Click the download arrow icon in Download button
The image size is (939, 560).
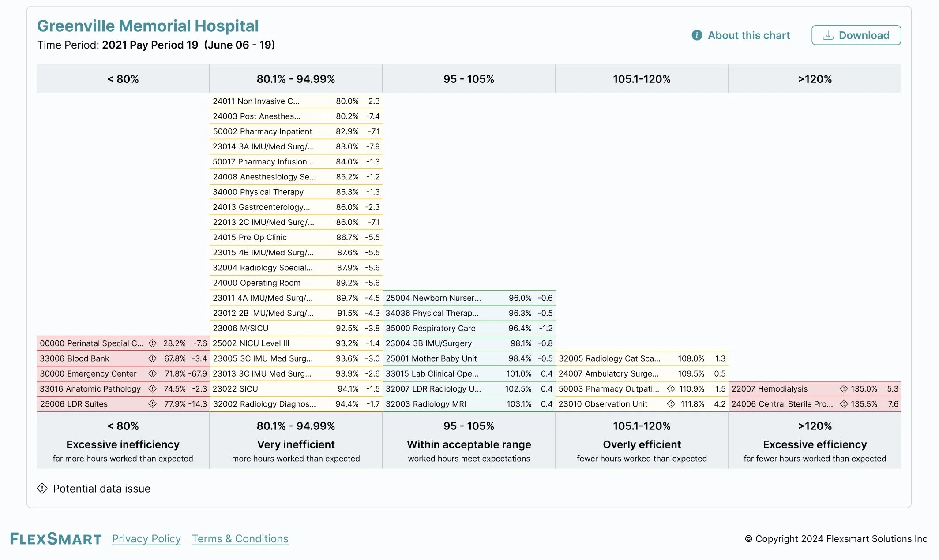pyautogui.click(x=828, y=35)
